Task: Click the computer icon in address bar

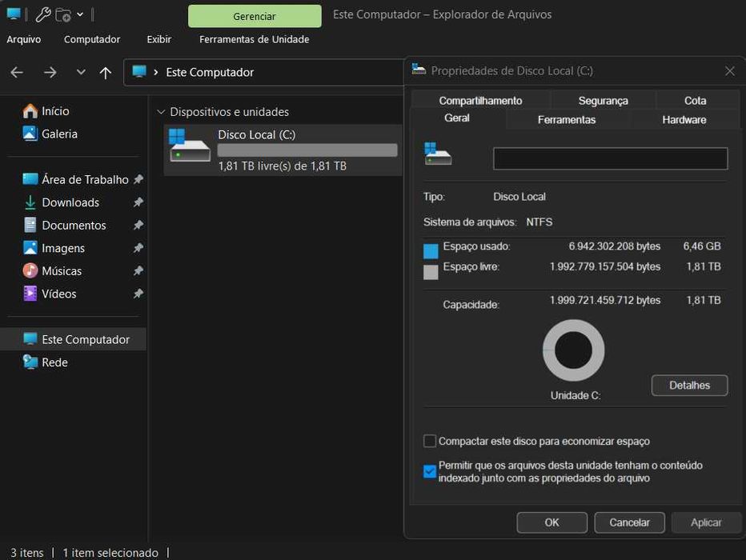Action: coord(139,72)
